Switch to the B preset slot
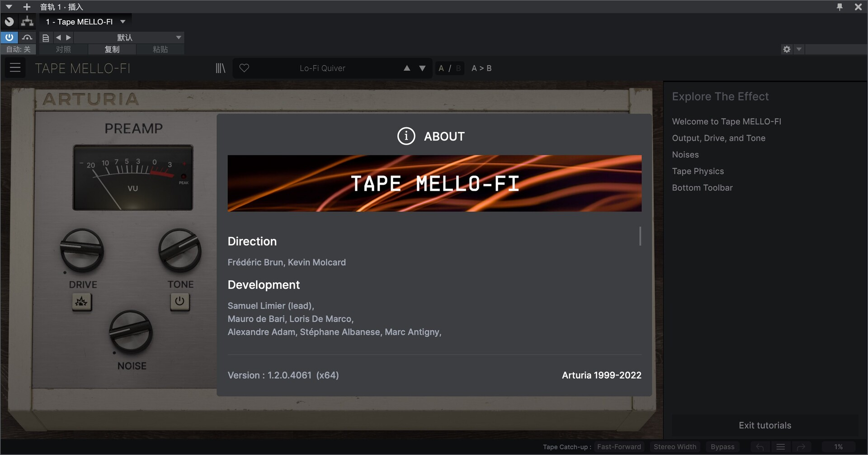The width and height of the screenshot is (868, 455). tap(458, 68)
